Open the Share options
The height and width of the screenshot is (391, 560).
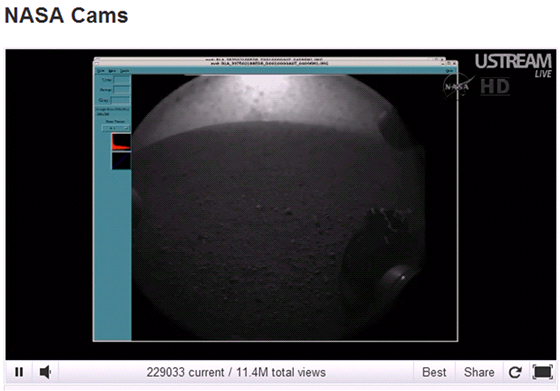click(x=479, y=372)
